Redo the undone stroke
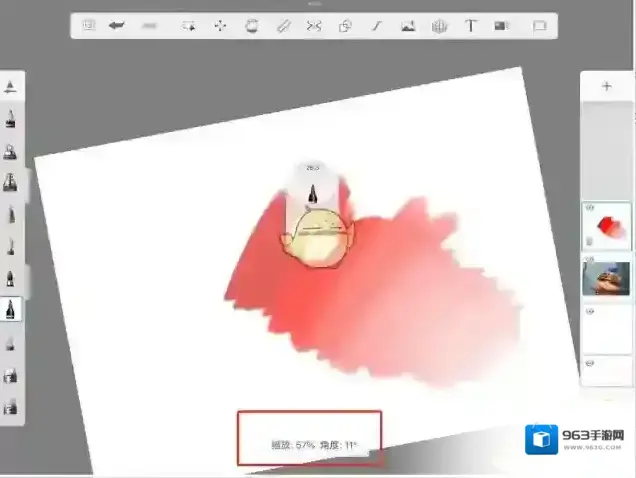Screen dimensions: 636x478 149,26
